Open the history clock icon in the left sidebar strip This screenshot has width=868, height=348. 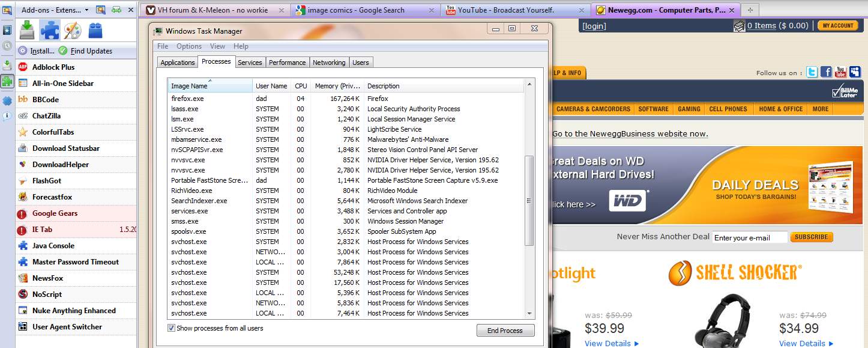(7, 46)
